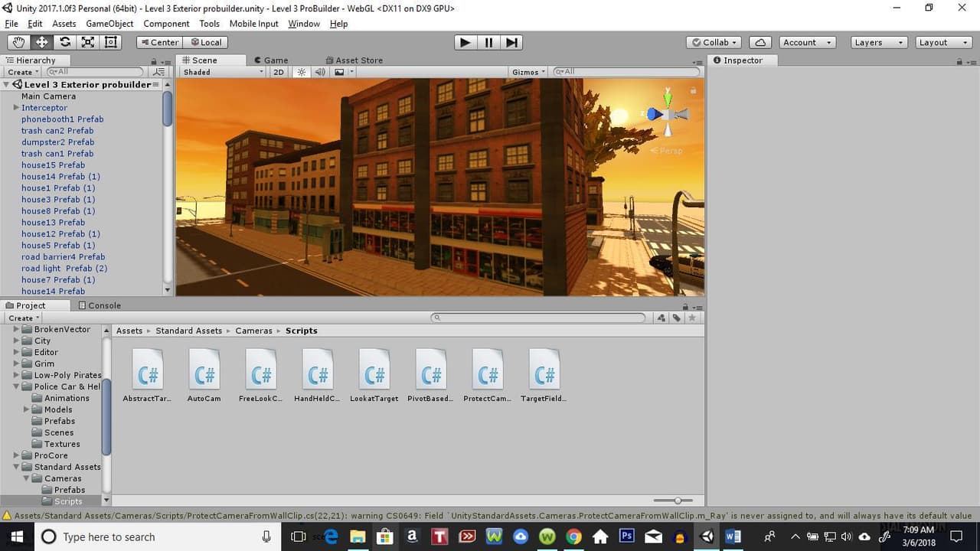Open Hierarchy Create dropdown

pyautogui.click(x=24, y=72)
